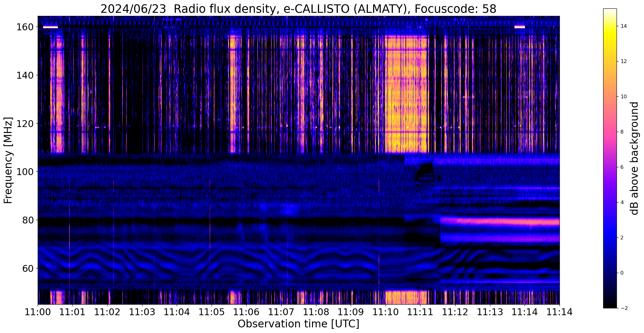Click the pink 80 MHz band after 11:12
644x333 pixels.
(500, 222)
